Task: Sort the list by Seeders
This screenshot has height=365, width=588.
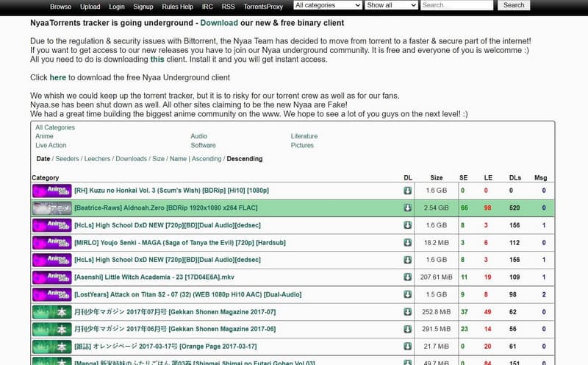Action: tap(67, 159)
